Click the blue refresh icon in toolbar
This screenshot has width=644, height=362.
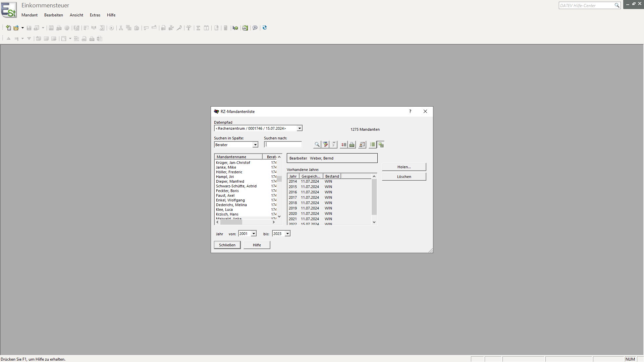click(265, 28)
